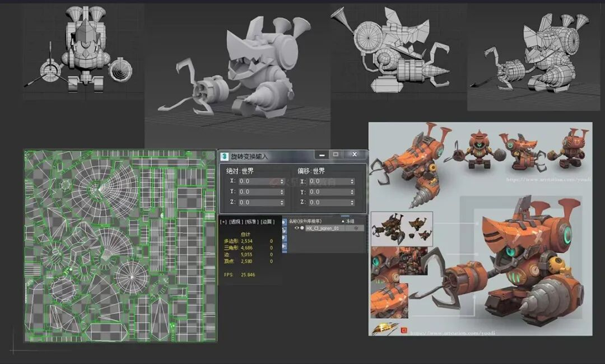The width and height of the screenshot is (605, 364).
Task: Click the offset world Z value spinner
Action: tap(352, 203)
